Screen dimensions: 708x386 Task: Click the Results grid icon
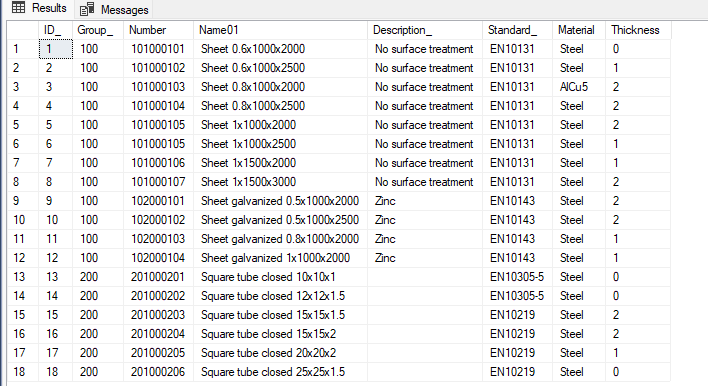click(x=19, y=8)
